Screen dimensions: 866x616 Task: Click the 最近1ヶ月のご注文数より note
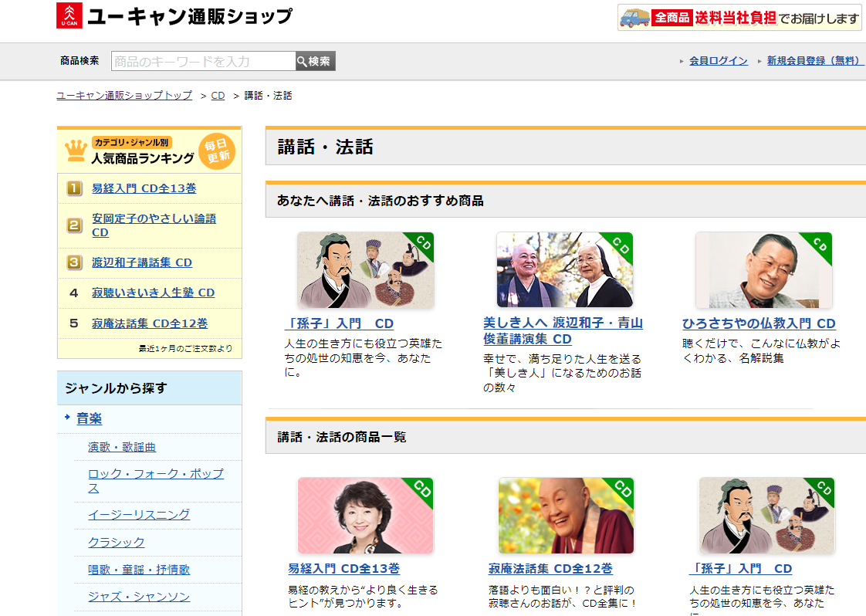[x=185, y=349]
